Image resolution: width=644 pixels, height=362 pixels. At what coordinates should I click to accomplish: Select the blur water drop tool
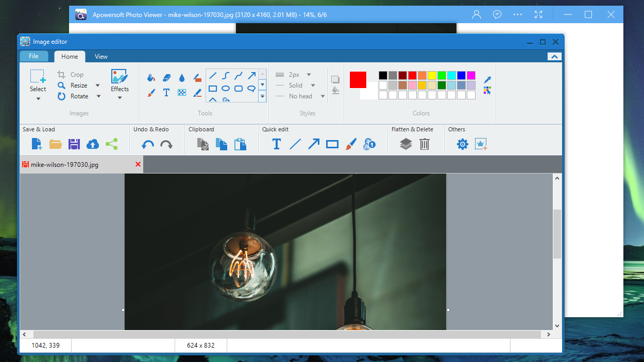(182, 78)
